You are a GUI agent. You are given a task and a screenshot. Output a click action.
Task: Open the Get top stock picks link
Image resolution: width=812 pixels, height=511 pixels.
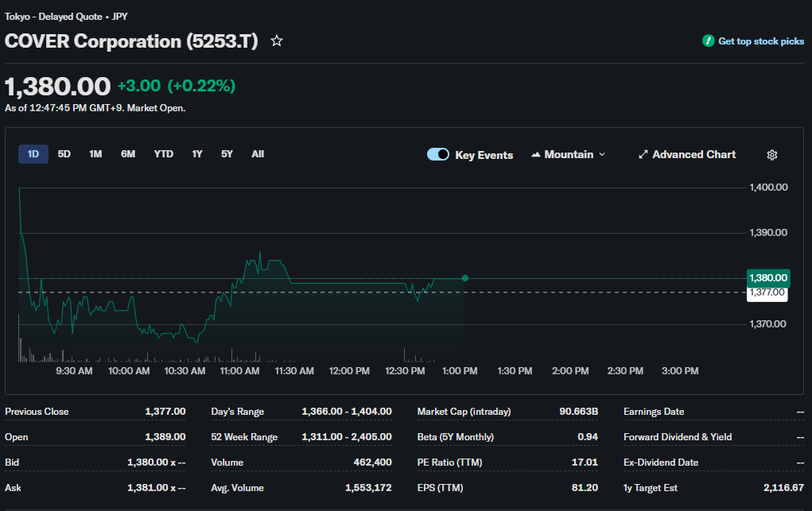click(x=761, y=41)
